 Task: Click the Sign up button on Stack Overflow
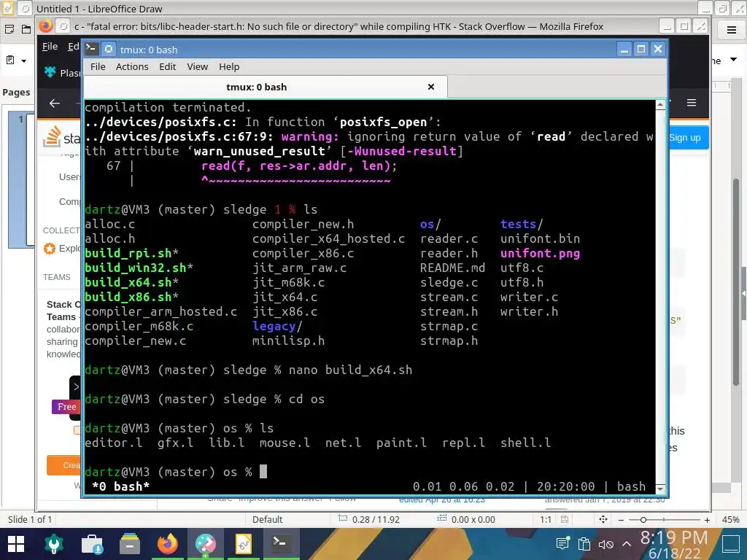(x=687, y=138)
